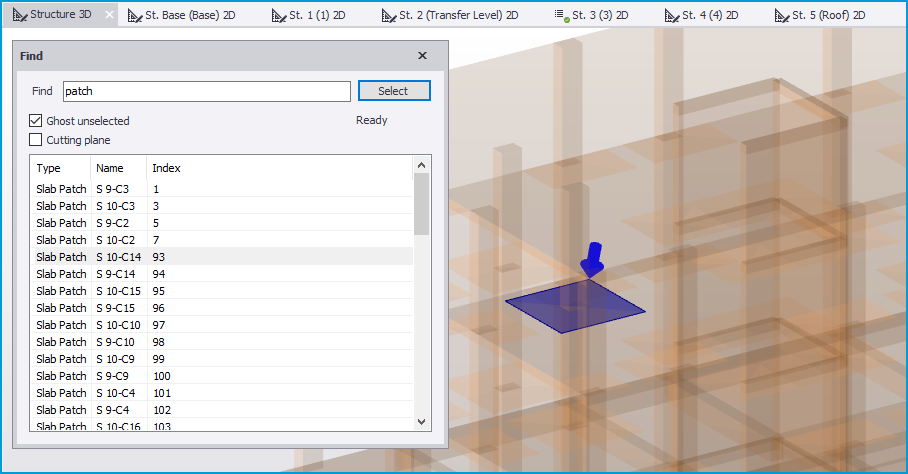Select row S 9-C9 index 100
Image resolution: width=908 pixels, height=474 pixels.
click(x=222, y=376)
